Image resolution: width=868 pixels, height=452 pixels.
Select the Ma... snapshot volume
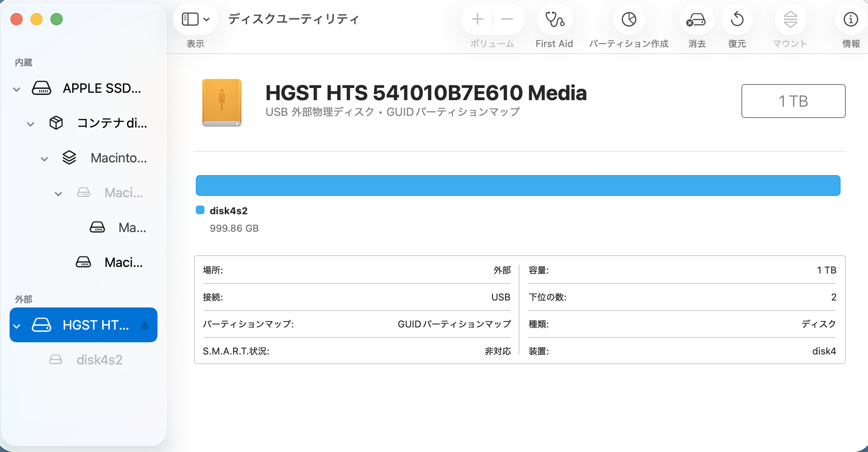[84, 228]
